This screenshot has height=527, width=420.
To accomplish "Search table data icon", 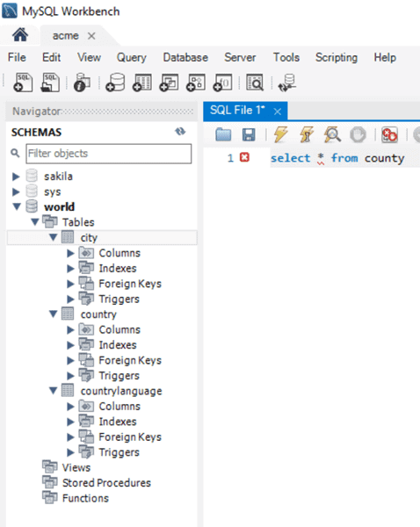I will tap(255, 83).
